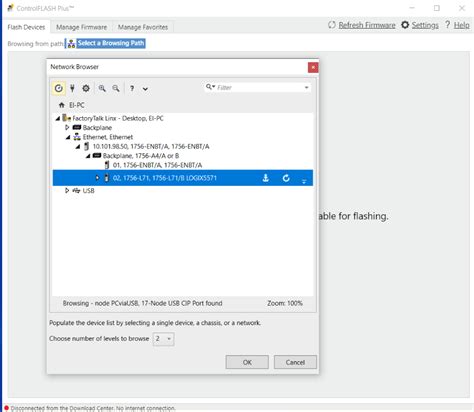
Task: Click the Cancel button
Action: [295, 362]
